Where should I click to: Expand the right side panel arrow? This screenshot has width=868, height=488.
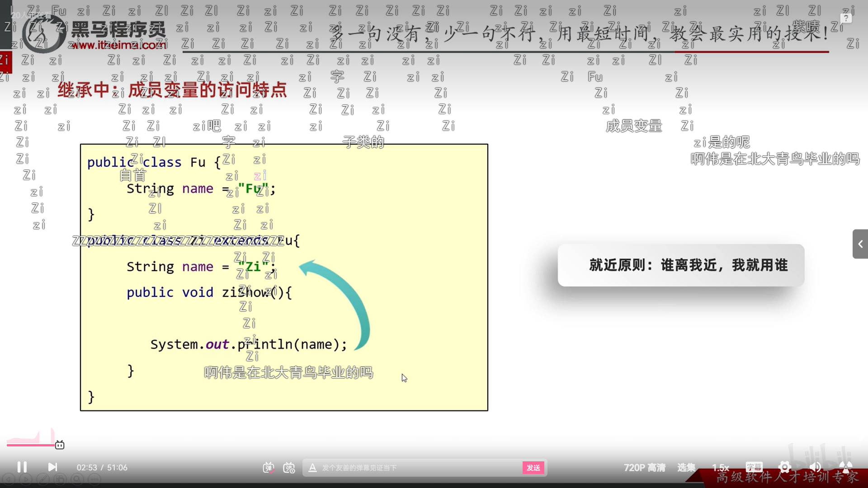[x=860, y=244]
